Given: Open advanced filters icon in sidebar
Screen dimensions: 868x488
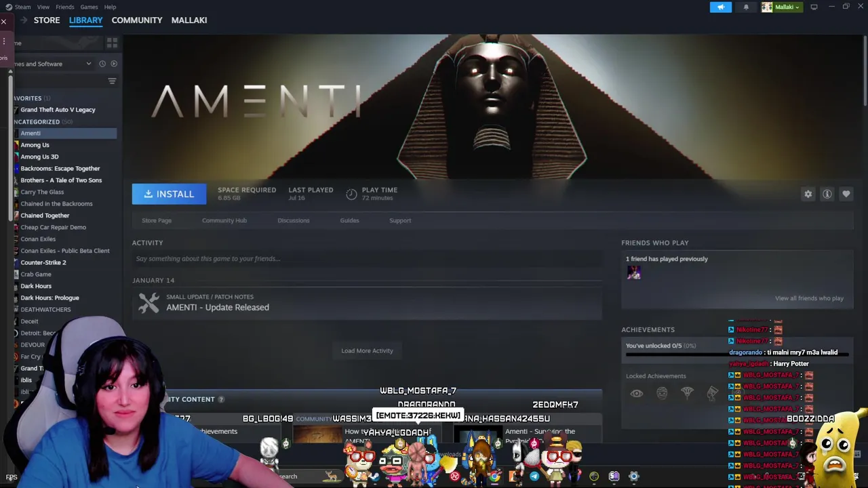Looking at the screenshot, I should [112, 81].
